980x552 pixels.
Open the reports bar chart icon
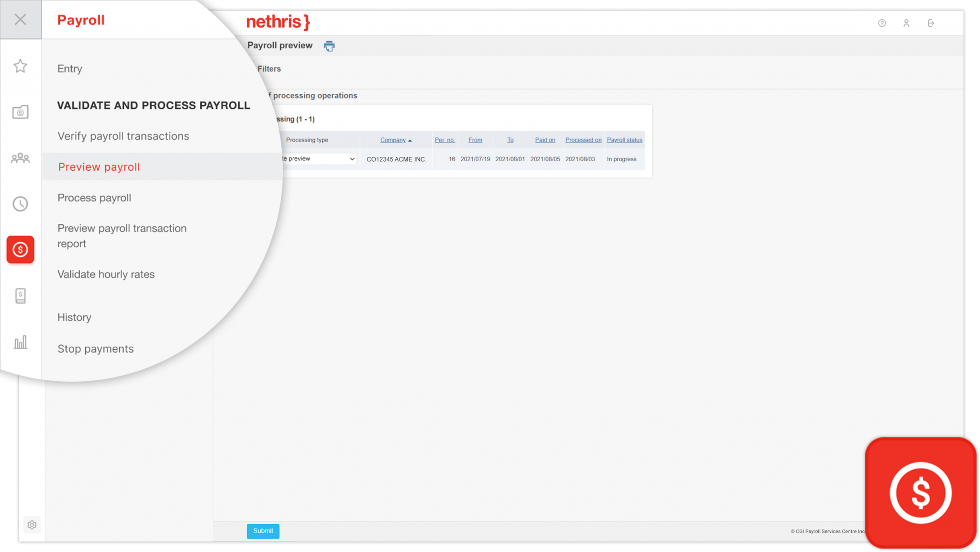[x=20, y=342]
